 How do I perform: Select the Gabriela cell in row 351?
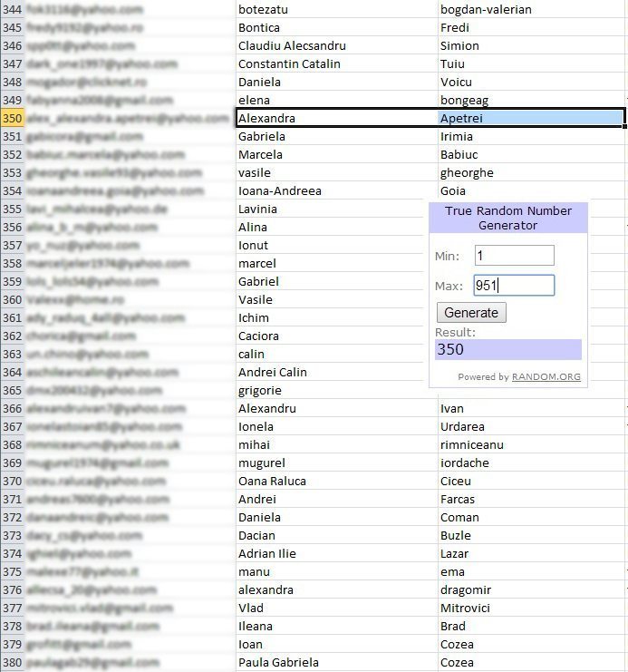click(337, 136)
